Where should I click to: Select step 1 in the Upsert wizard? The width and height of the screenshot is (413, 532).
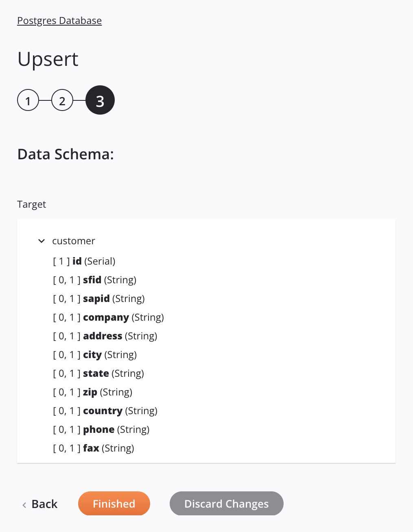tap(28, 100)
